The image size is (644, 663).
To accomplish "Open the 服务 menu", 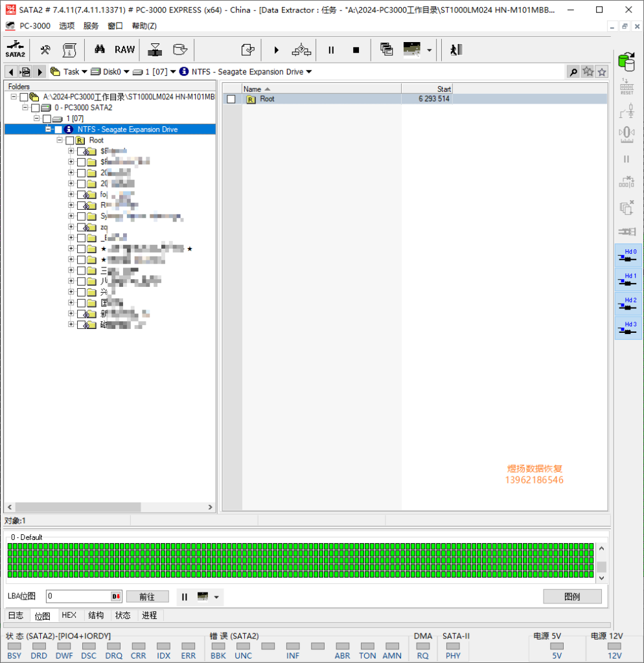I will 91,26.
